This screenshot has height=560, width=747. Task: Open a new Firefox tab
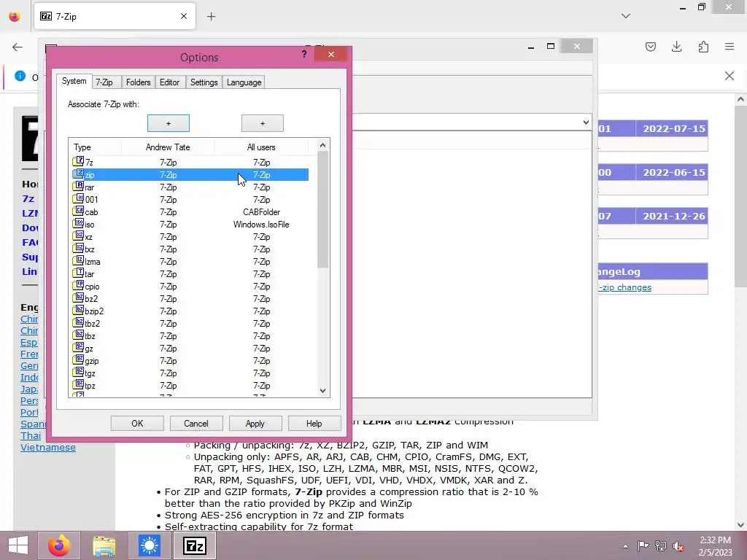[211, 17]
